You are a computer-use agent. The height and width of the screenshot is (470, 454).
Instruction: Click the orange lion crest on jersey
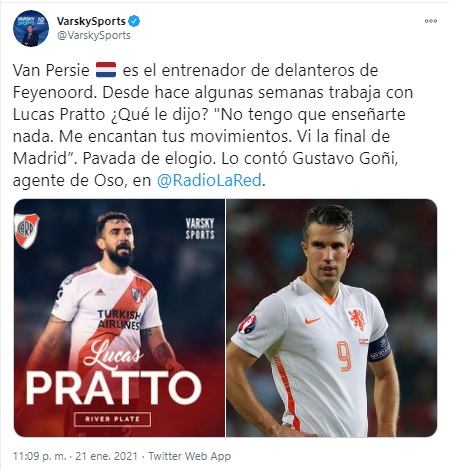[x=357, y=320]
